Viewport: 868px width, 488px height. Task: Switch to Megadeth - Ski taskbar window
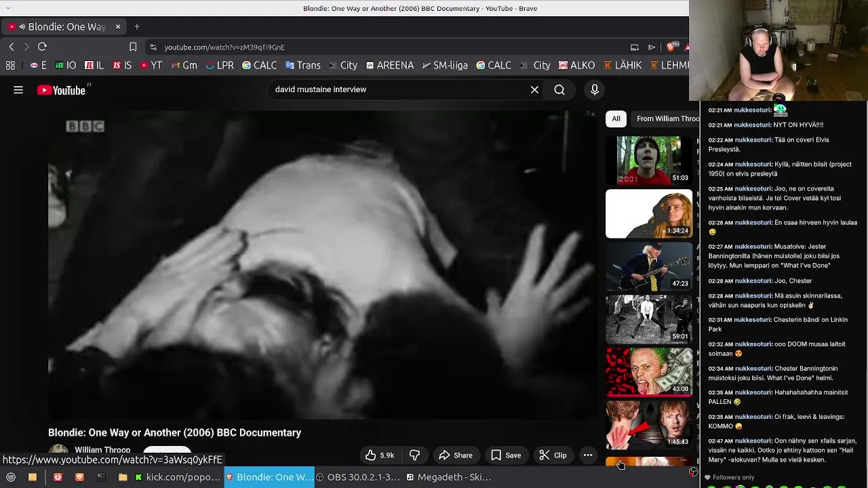point(449,477)
